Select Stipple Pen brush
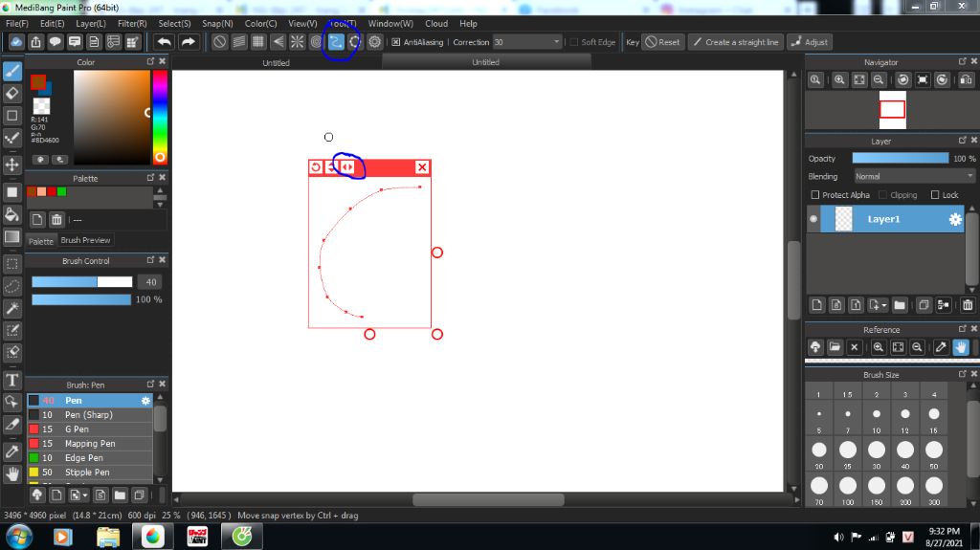980x550 pixels. (x=90, y=472)
